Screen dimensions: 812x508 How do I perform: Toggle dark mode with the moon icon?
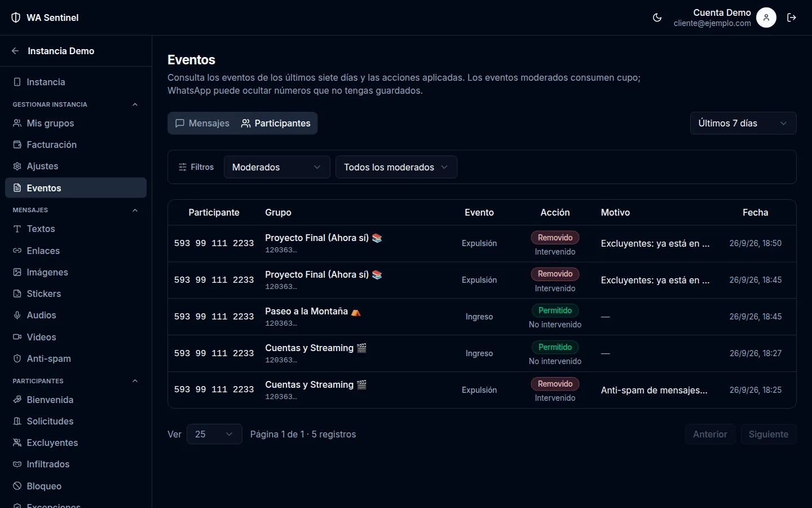click(657, 17)
